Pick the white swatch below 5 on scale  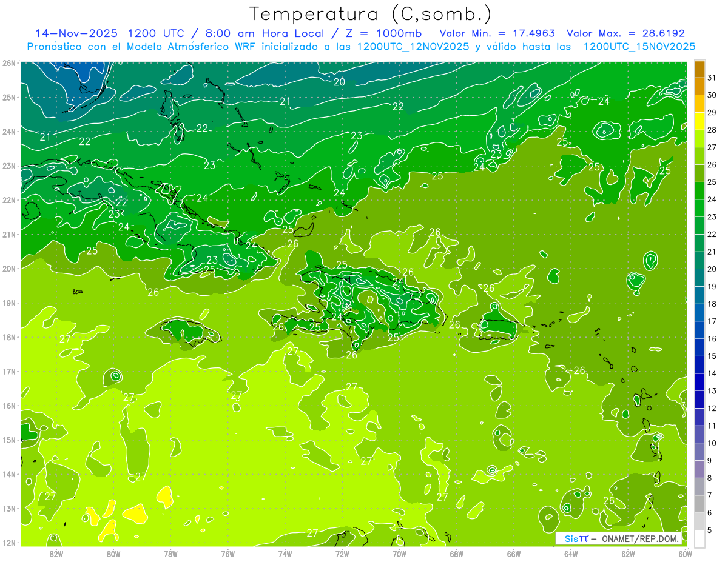(x=699, y=538)
